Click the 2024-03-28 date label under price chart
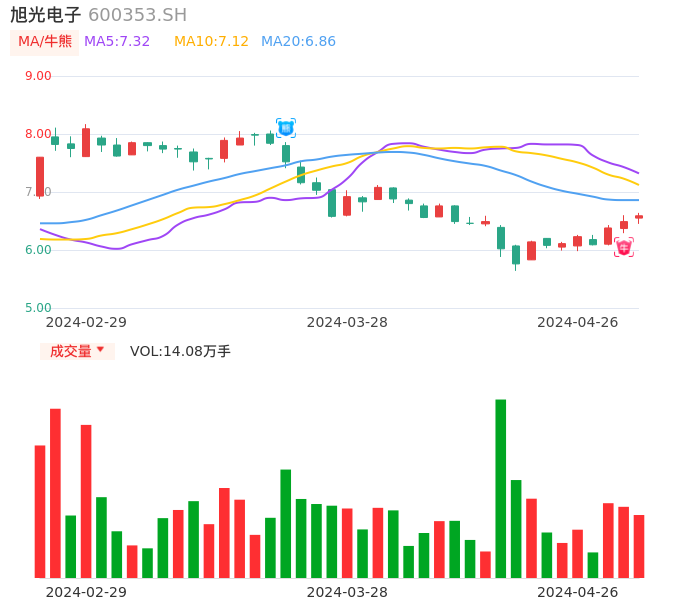 tap(347, 322)
